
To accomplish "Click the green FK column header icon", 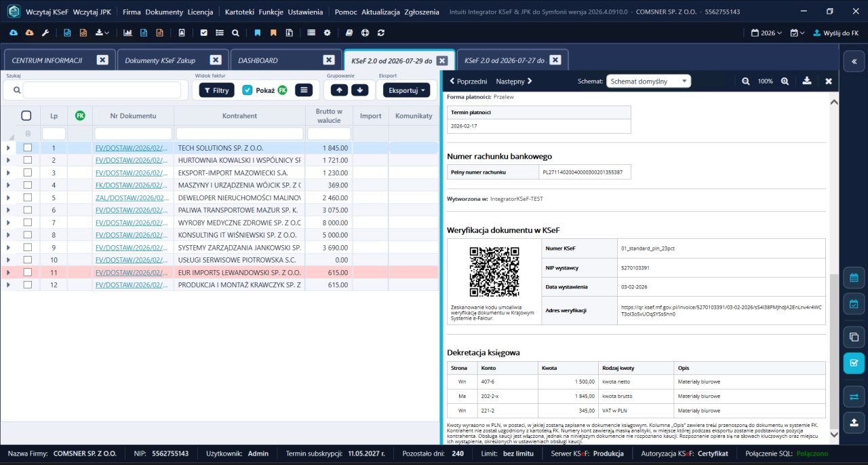I will tap(80, 115).
